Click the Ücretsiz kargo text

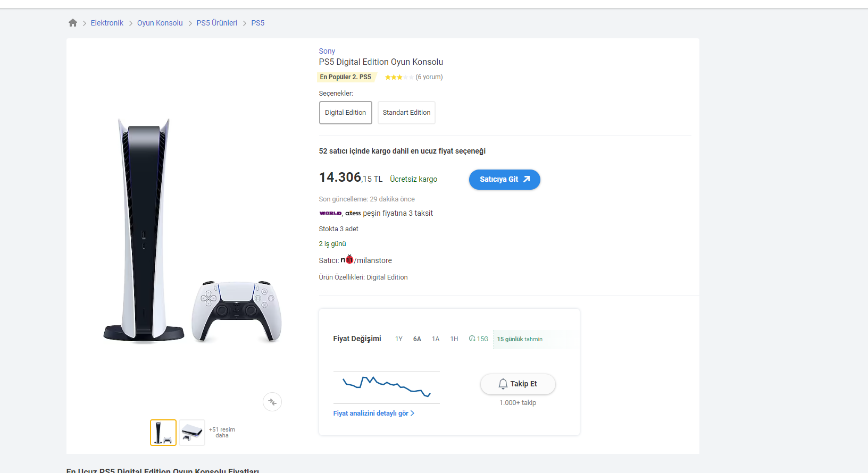(x=414, y=179)
